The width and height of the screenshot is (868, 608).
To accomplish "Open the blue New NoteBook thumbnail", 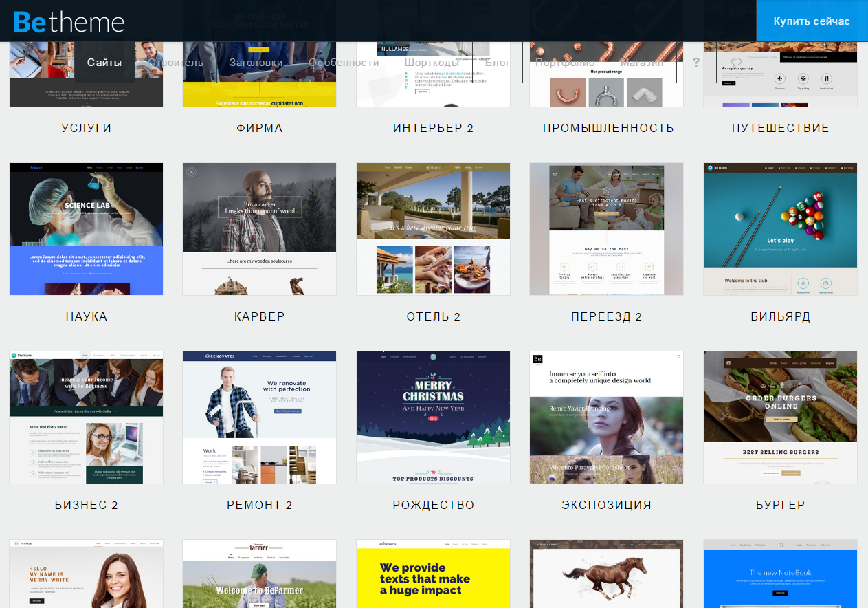I will tap(780, 574).
